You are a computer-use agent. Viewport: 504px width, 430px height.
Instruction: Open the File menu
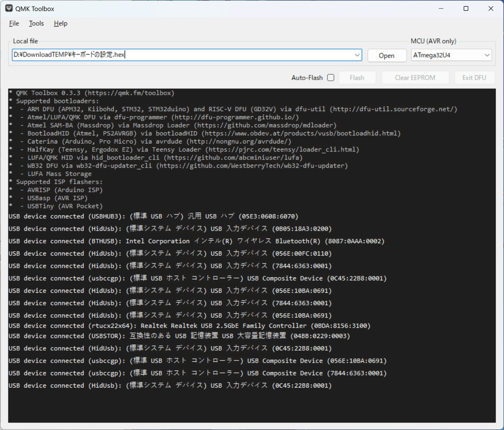(14, 24)
